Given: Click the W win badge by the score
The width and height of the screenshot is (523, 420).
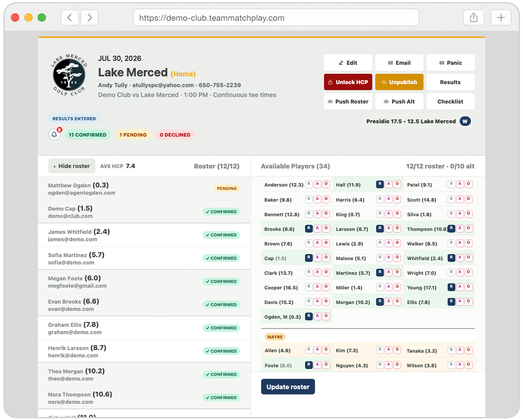Looking at the screenshot, I should (x=465, y=121).
